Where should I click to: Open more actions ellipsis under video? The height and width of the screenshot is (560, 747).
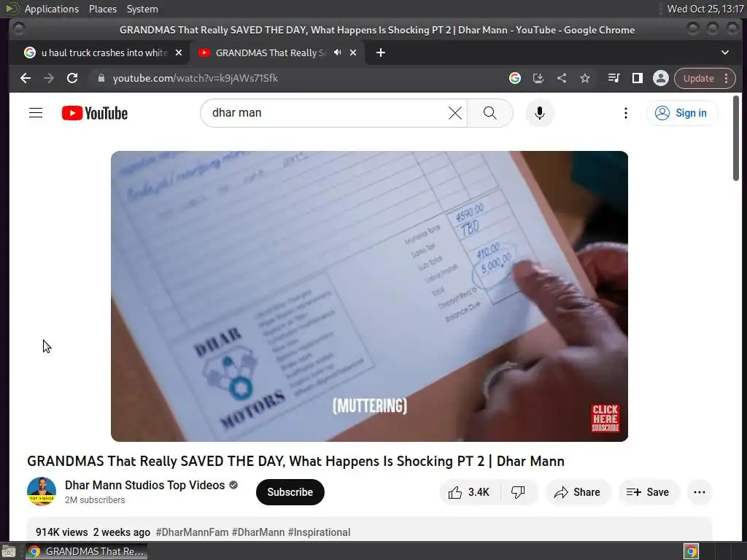pos(700,492)
